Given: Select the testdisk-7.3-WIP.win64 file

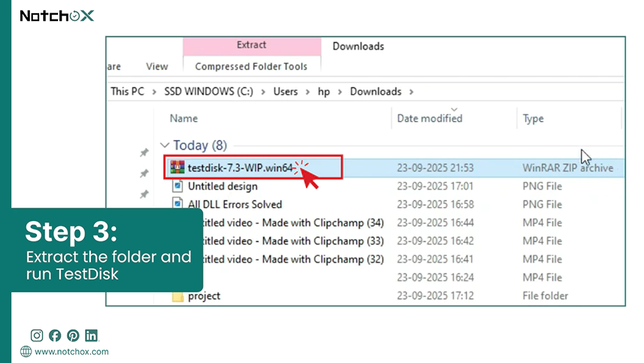Looking at the screenshot, I should pyautogui.click(x=240, y=168).
